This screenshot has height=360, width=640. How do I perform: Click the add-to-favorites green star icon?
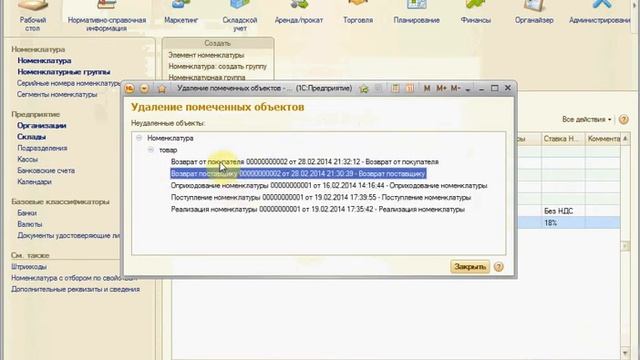(x=363, y=88)
